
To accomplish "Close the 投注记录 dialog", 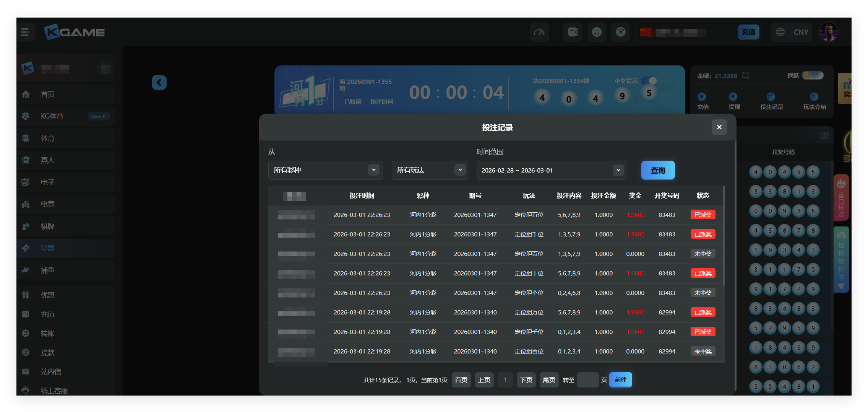I will (x=719, y=127).
